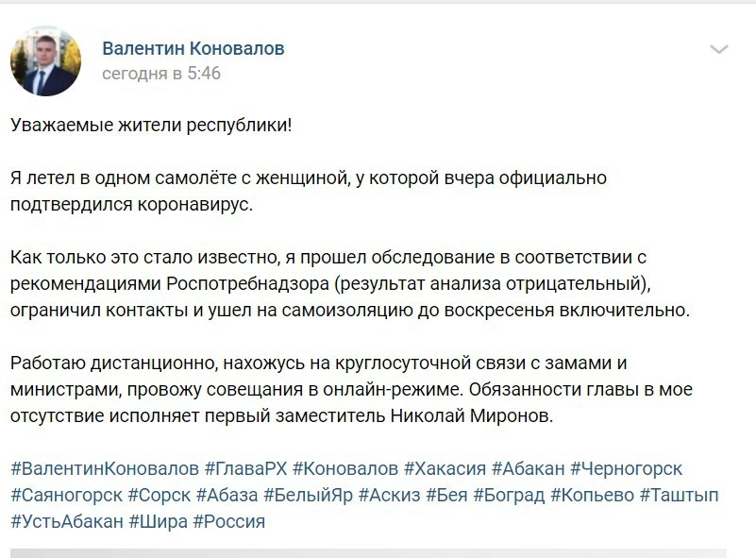
Task: Click the #Аскиз hashtag
Action: [x=389, y=495]
